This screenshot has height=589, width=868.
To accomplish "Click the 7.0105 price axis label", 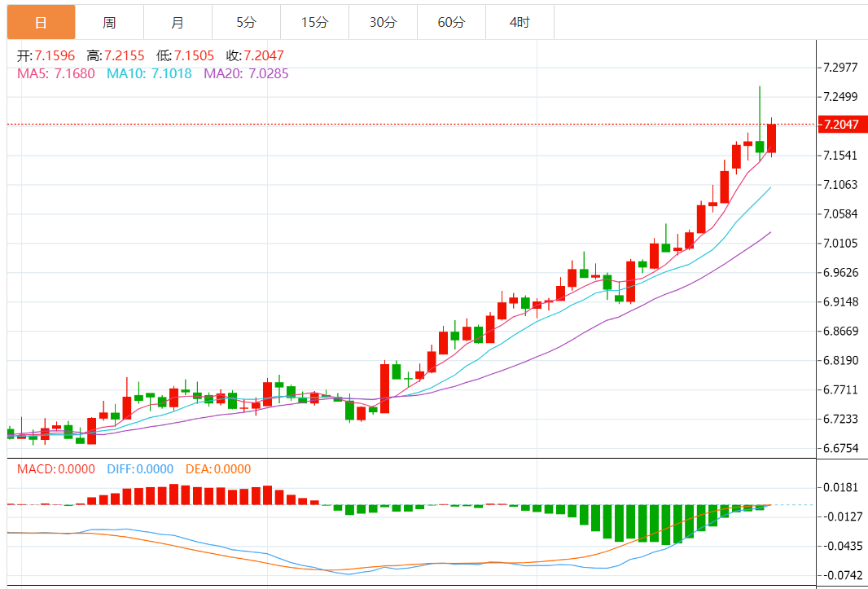I will coord(841,244).
